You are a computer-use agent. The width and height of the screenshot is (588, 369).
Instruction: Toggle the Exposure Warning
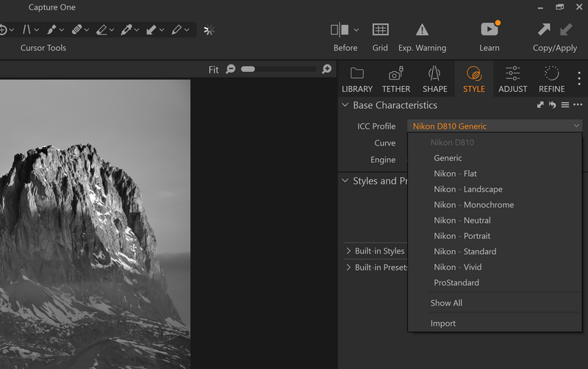click(422, 29)
